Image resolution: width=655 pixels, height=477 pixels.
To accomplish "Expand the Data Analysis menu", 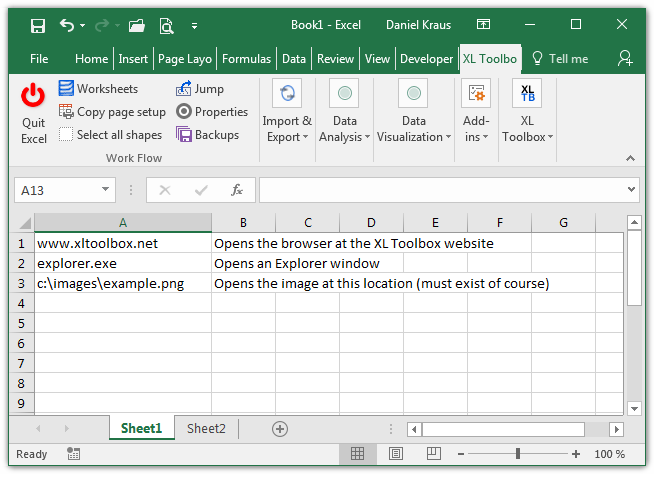I will point(345,112).
